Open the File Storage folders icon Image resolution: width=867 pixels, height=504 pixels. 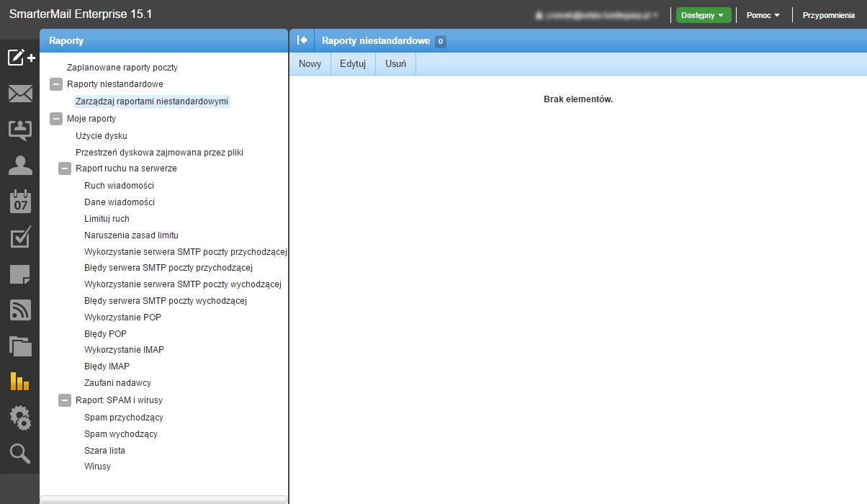pos(20,346)
